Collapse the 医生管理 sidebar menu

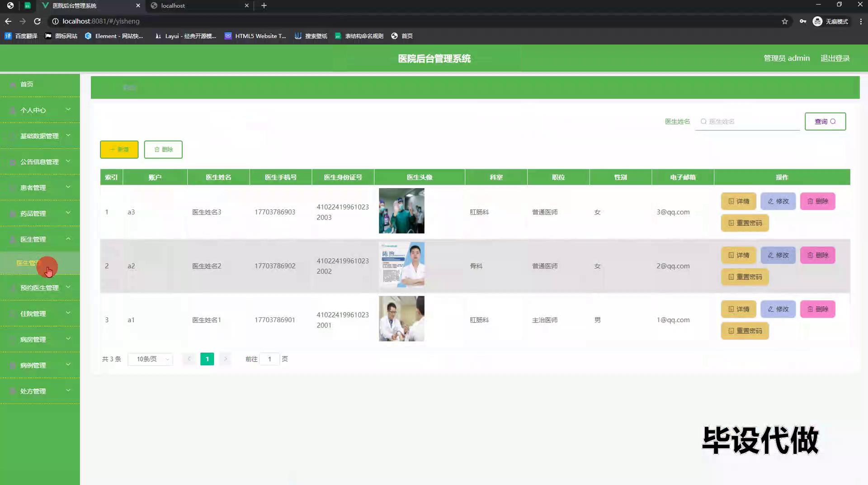coord(40,239)
